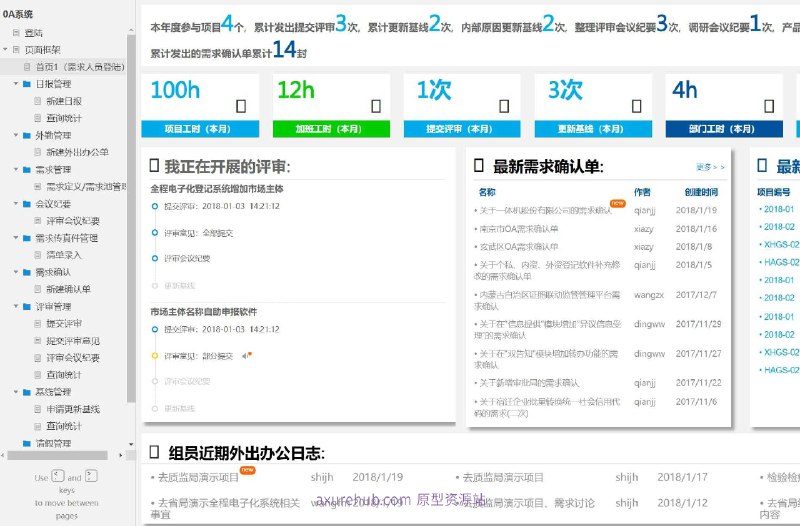800x526 pixels.
Task: Click the icon in the 100h card
Action: click(x=241, y=106)
